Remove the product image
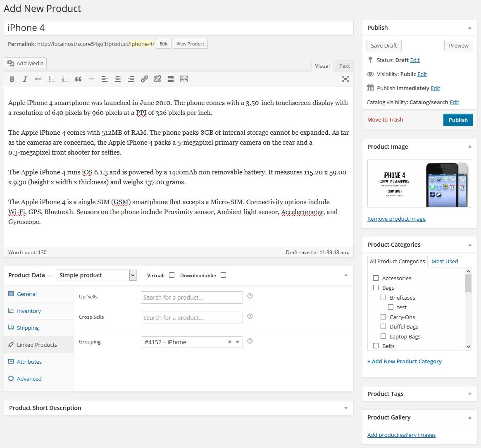481x448 pixels. pos(396,219)
